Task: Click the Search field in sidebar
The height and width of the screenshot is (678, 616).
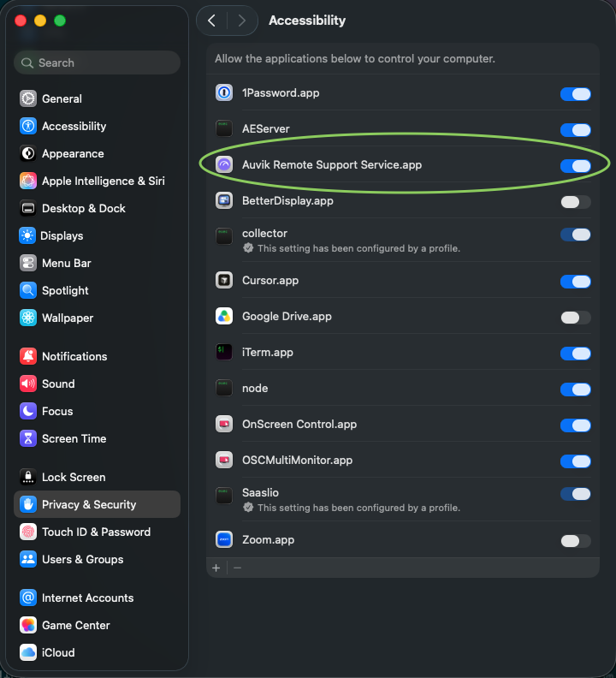Action: (x=97, y=62)
